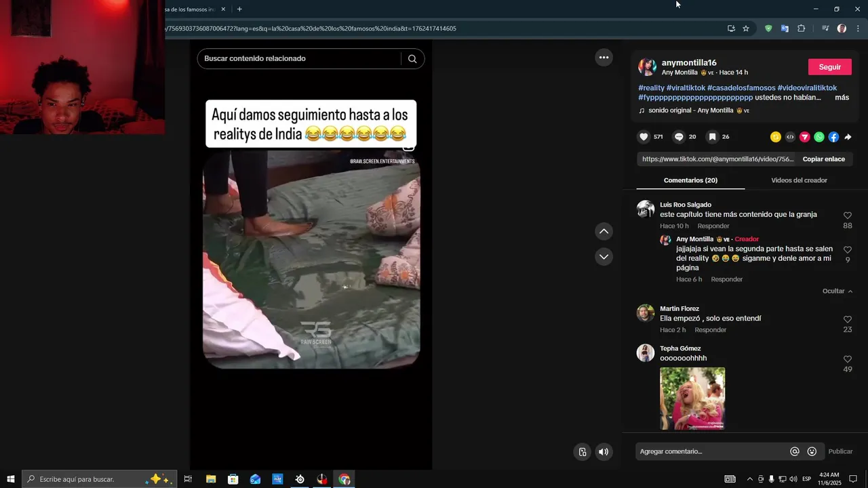Open the #casadelosfamosos hashtag
The image size is (868, 488).
pyautogui.click(x=741, y=88)
